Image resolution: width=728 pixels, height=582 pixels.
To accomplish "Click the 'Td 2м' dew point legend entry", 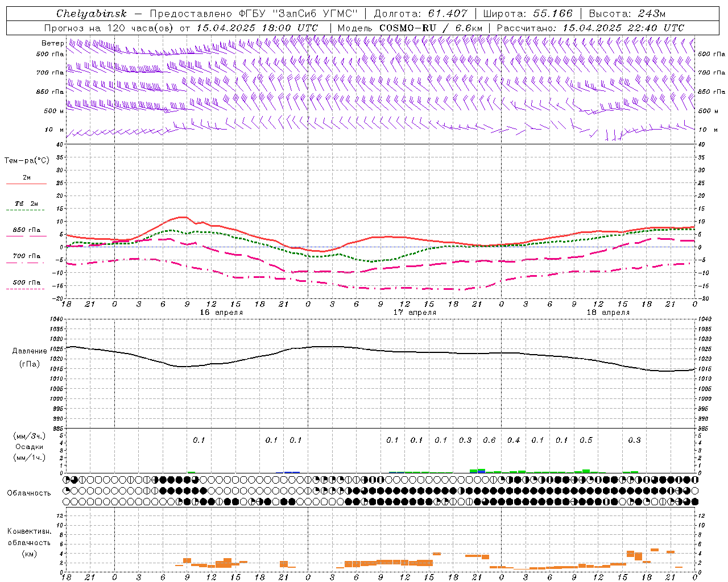I will click(x=26, y=203).
